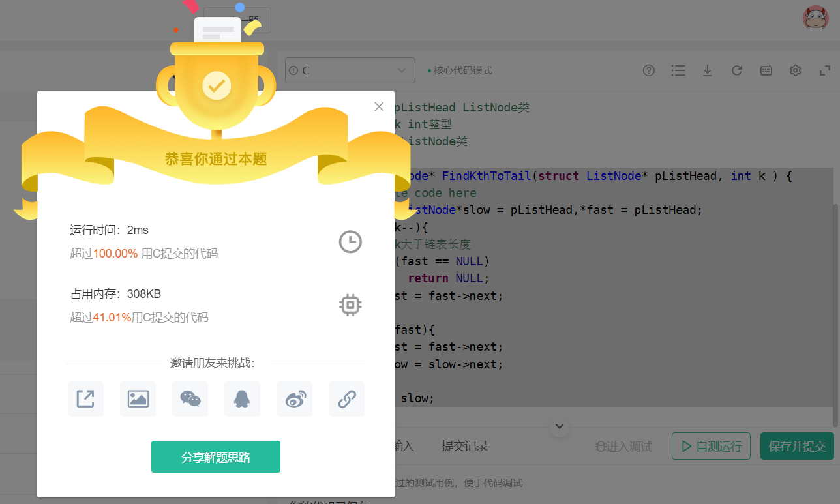Click the 41.01% memory percentile value
This screenshot has width=840, height=504.
coord(112,318)
